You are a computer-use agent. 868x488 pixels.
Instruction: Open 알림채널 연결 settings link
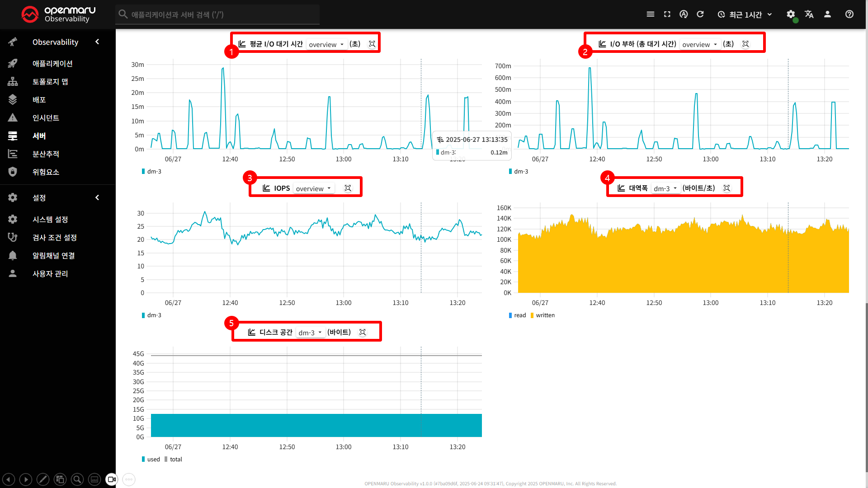click(53, 256)
